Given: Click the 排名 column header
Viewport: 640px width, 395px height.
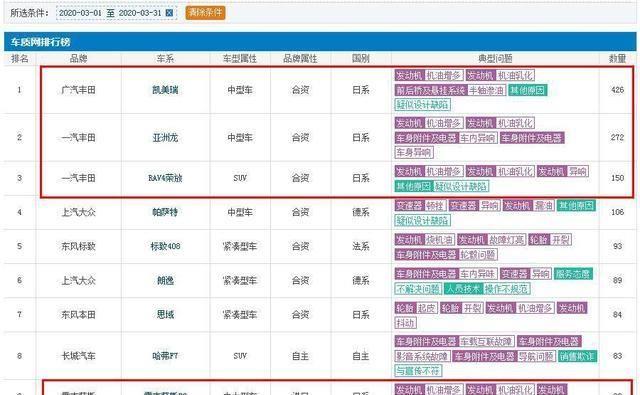Looking at the screenshot, I should coord(20,58).
